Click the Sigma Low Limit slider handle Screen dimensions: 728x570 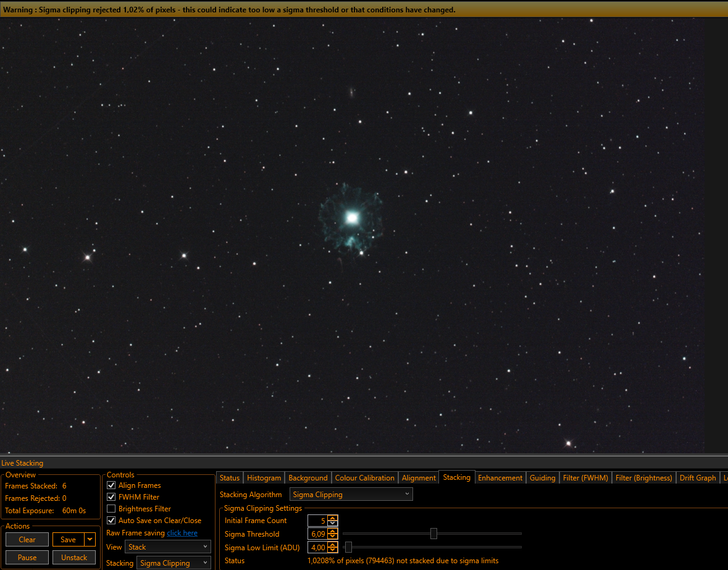pos(348,547)
